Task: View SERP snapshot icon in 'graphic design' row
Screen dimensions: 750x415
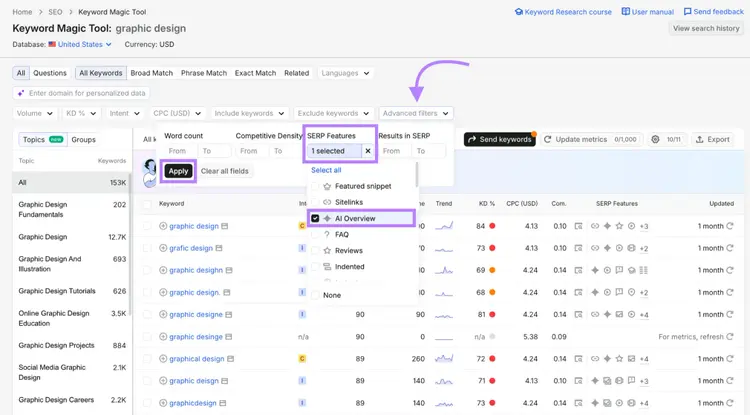Action: click(578, 226)
